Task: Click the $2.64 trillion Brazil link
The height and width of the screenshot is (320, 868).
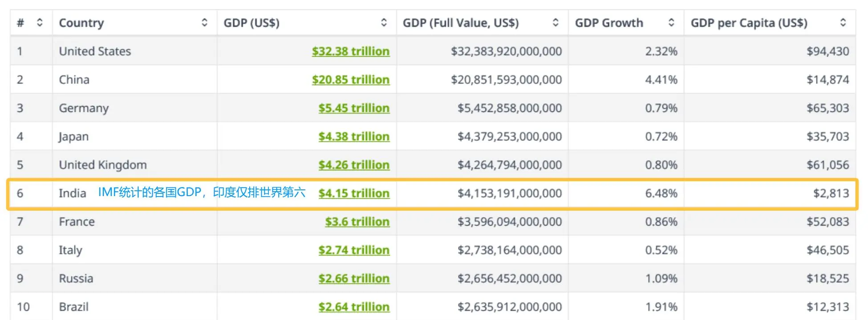Action: tap(354, 307)
